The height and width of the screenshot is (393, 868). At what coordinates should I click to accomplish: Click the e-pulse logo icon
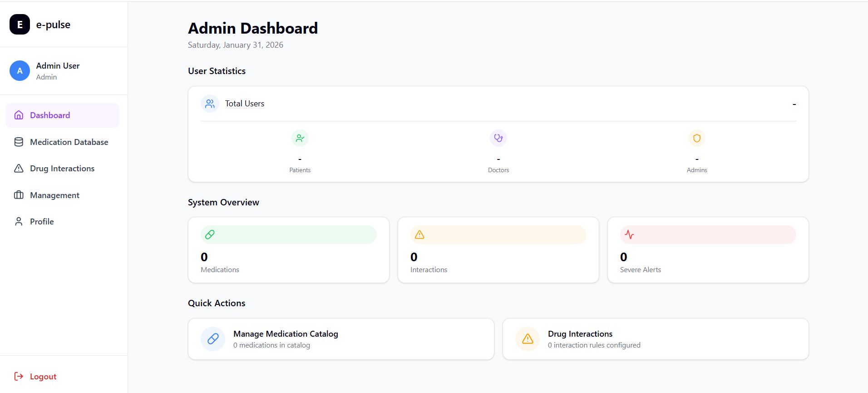click(20, 25)
